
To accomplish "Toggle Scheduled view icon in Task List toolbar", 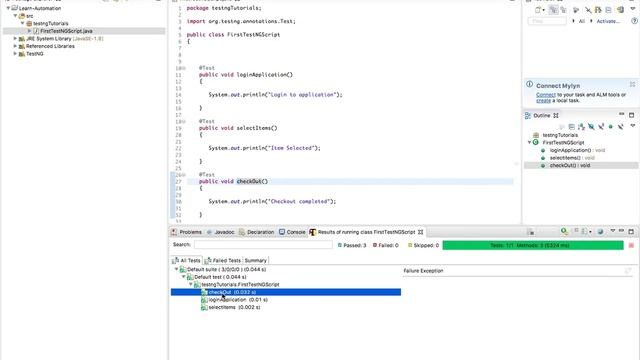I will click(x=563, y=10).
